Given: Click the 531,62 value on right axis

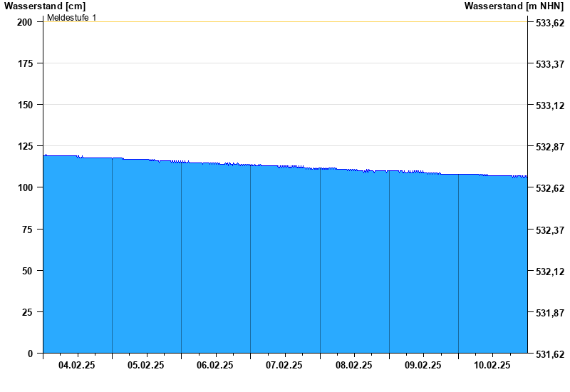Looking at the screenshot, I should (x=549, y=354).
